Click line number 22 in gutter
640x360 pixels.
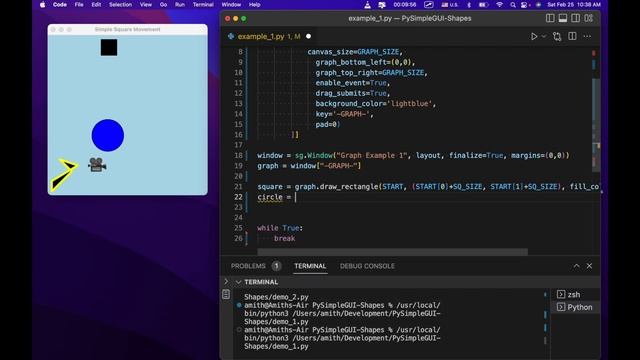click(238, 197)
